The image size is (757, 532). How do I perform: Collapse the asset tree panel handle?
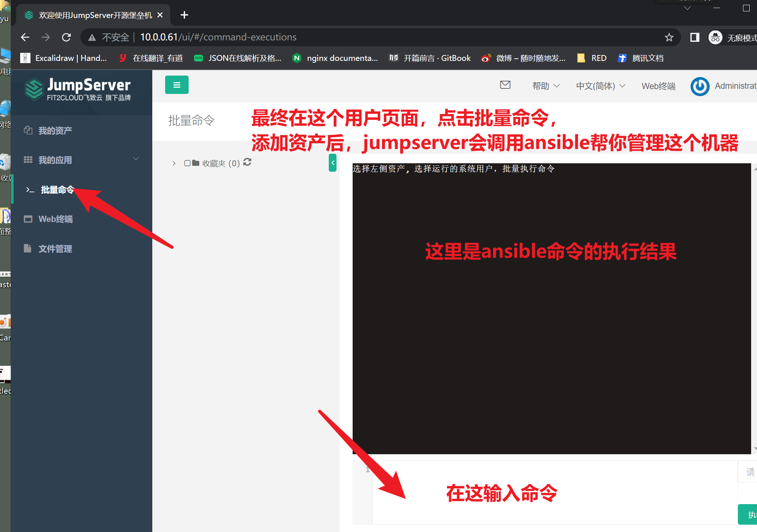(332, 163)
